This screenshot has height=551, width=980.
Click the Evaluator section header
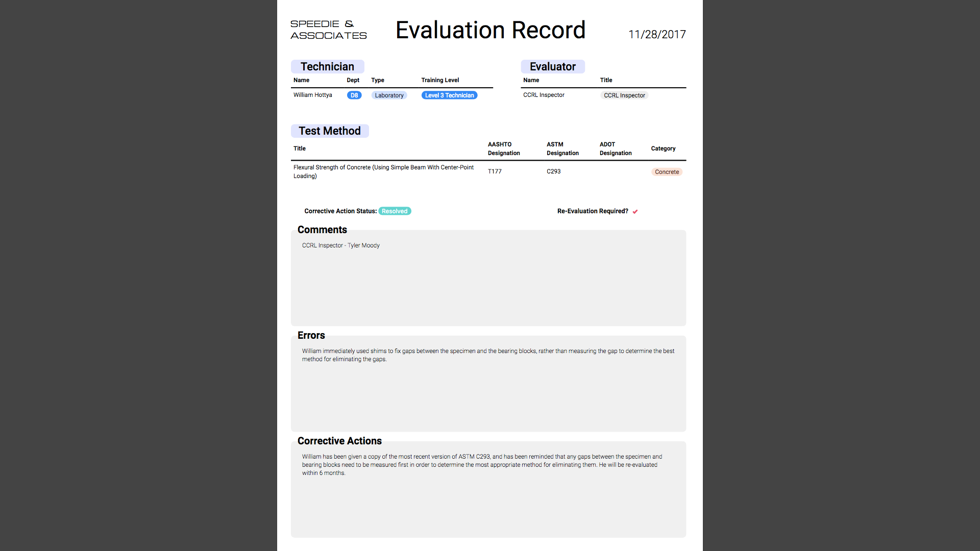[553, 66]
